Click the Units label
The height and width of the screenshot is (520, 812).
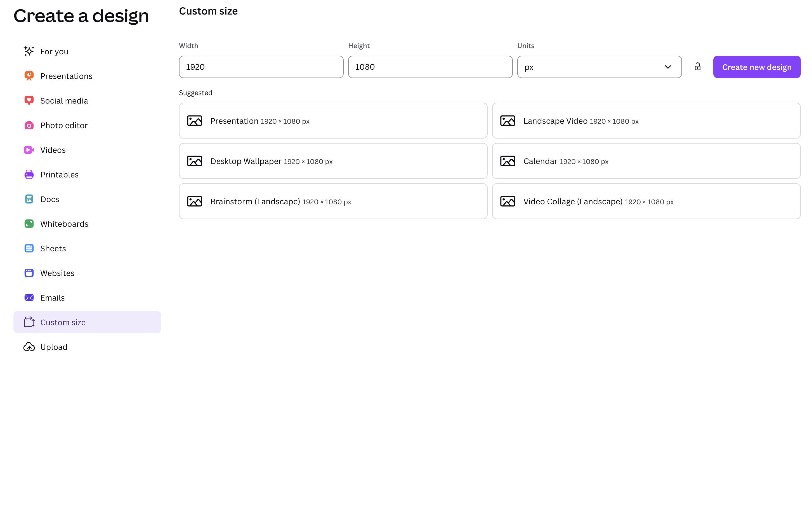(526, 46)
